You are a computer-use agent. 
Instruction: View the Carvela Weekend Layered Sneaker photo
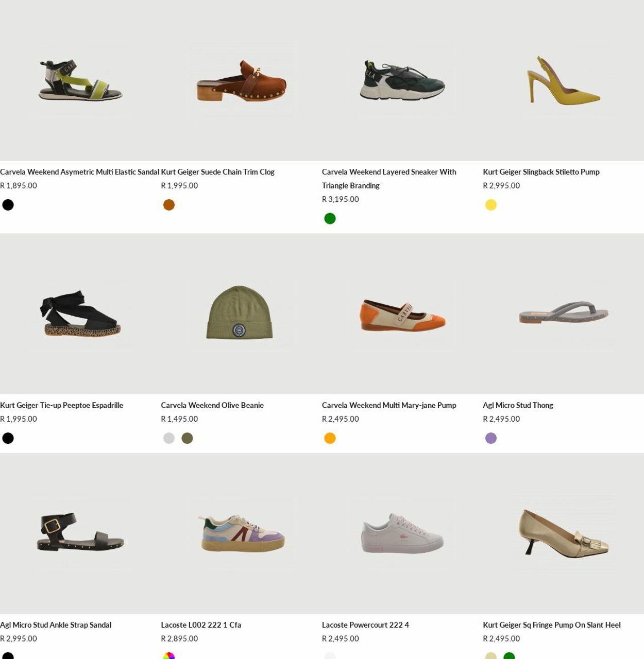click(x=402, y=80)
